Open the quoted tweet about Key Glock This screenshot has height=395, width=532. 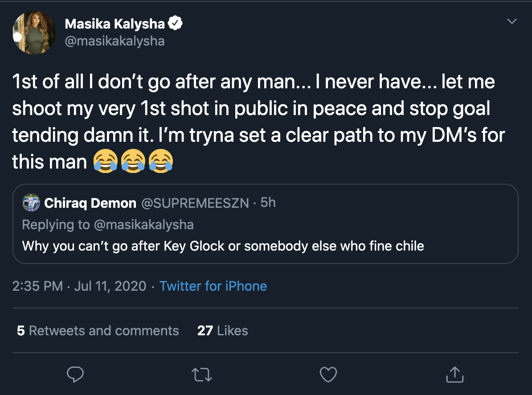click(x=223, y=246)
